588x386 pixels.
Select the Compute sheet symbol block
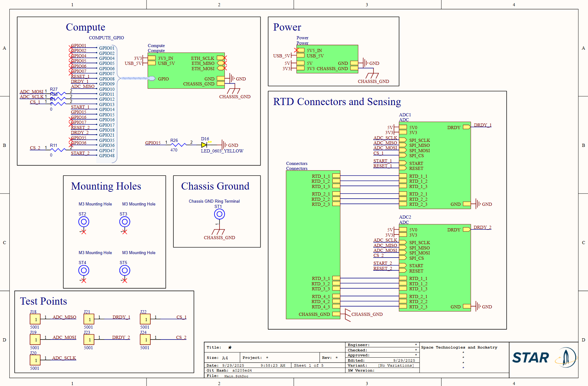pos(186,71)
